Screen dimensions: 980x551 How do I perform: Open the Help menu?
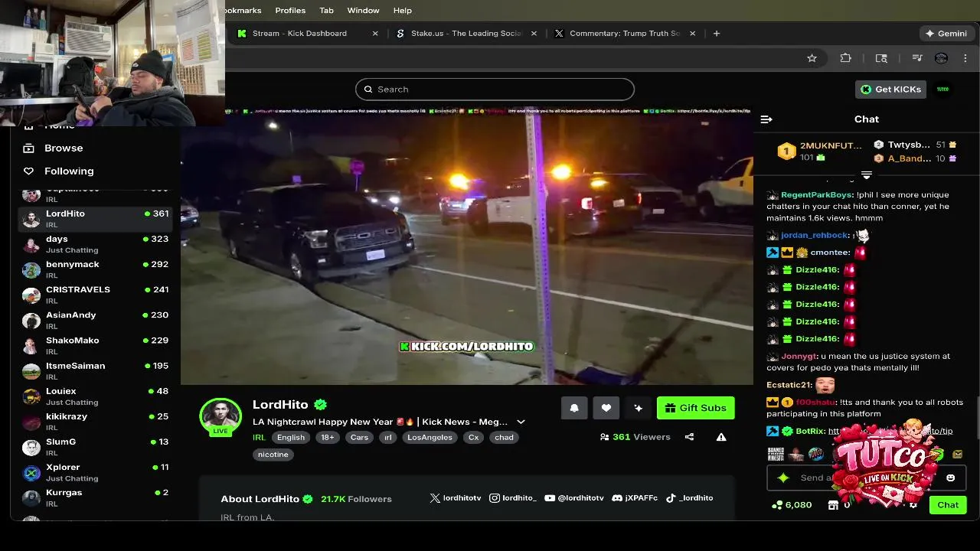(x=403, y=11)
